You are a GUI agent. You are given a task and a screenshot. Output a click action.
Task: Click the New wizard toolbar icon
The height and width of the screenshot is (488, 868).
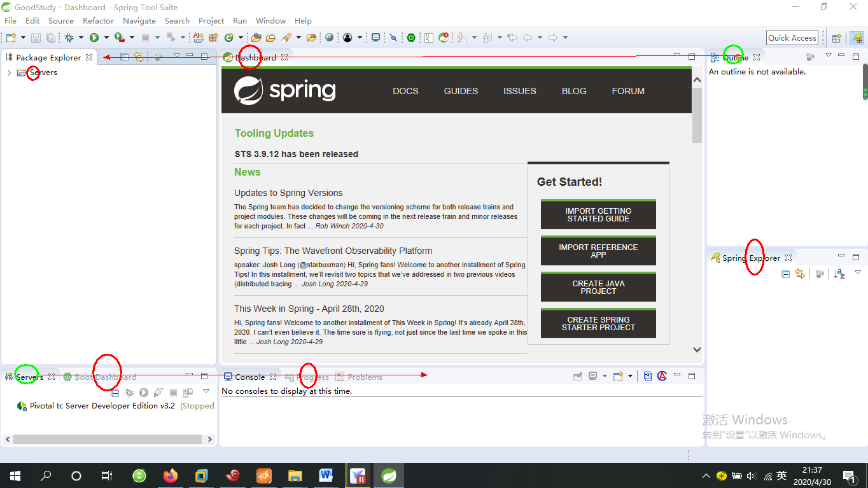(11, 38)
